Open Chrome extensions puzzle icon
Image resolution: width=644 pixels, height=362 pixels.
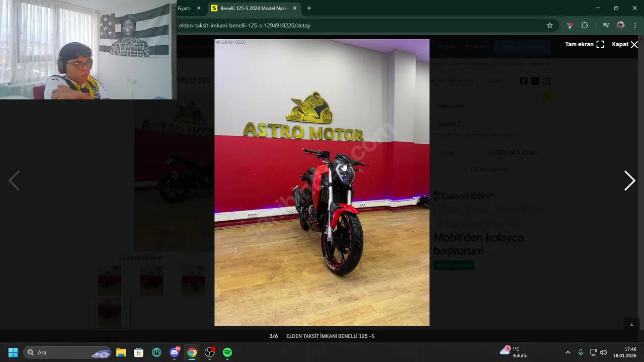[585, 25]
